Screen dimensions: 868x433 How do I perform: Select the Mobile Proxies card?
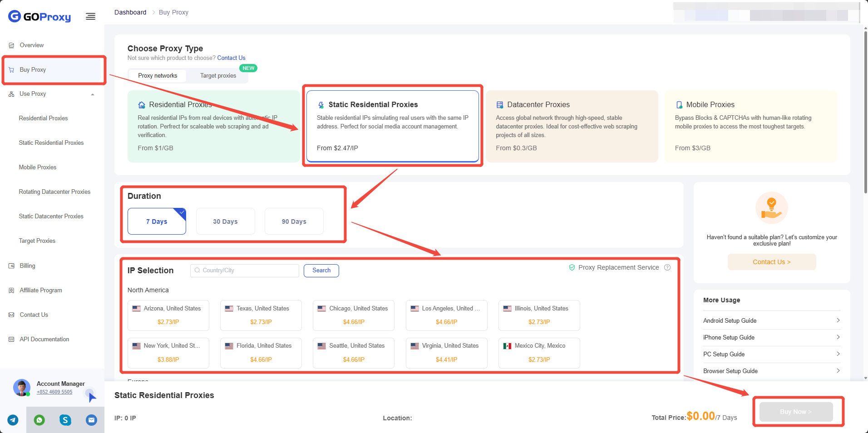pos(751,126)
